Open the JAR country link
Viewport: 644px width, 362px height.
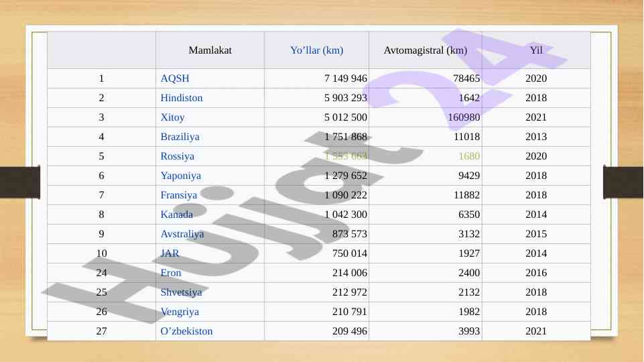(170, 253)
